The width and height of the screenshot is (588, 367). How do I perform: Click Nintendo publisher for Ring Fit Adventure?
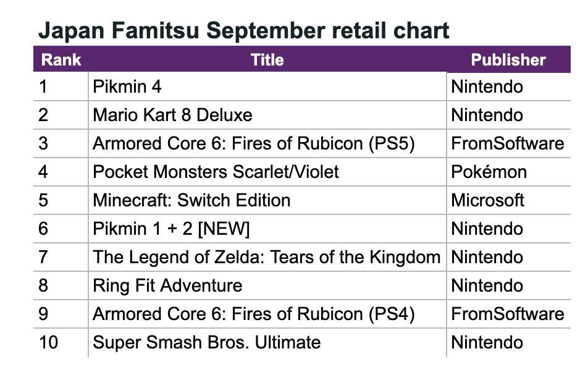pyautogui.click(x=487, y=285)
